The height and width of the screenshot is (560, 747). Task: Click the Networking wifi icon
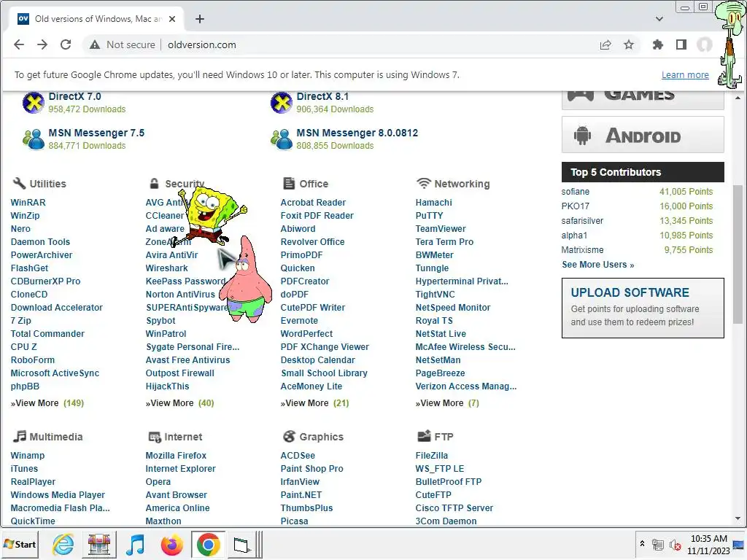[424, 183]
